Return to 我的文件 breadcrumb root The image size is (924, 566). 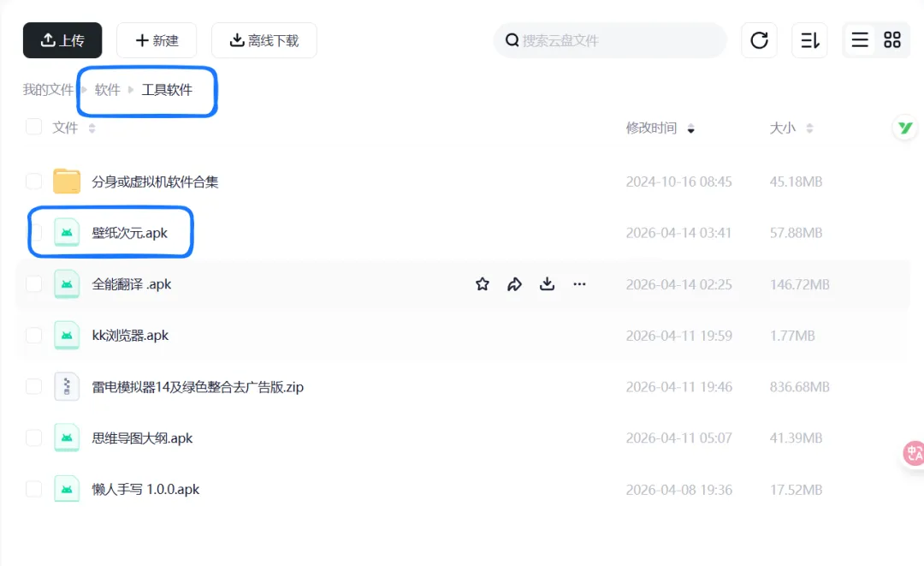48,90
